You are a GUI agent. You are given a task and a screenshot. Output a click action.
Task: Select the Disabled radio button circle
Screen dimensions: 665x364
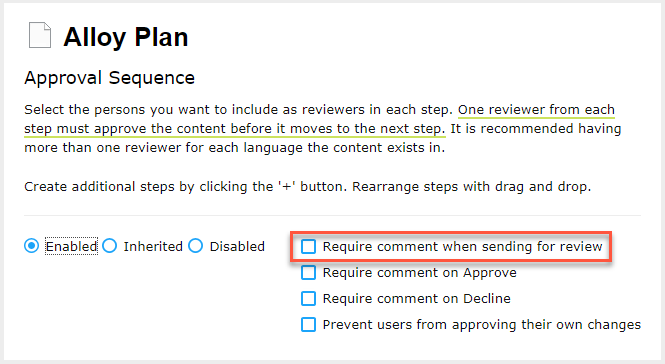pos(196,246)
